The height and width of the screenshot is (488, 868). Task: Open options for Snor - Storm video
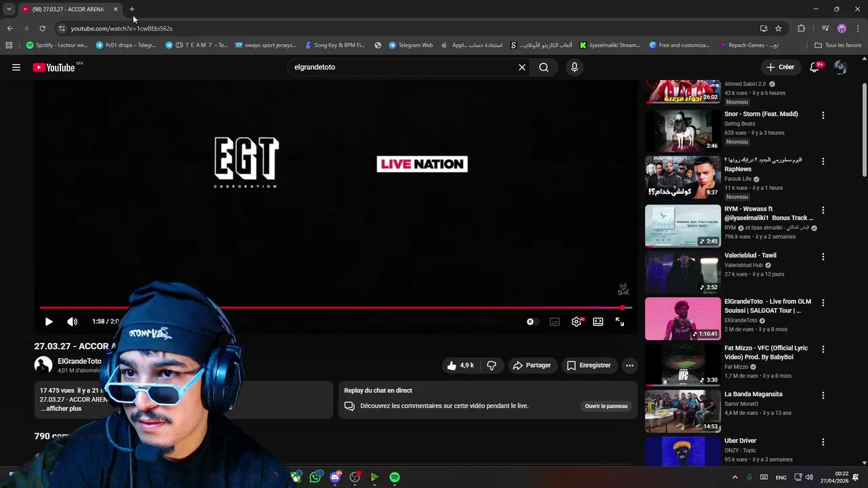tap(823, 116)
